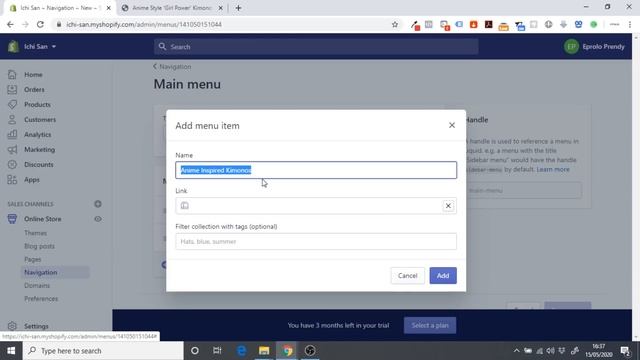Open Preferences under Online Store

coord(41,298)
